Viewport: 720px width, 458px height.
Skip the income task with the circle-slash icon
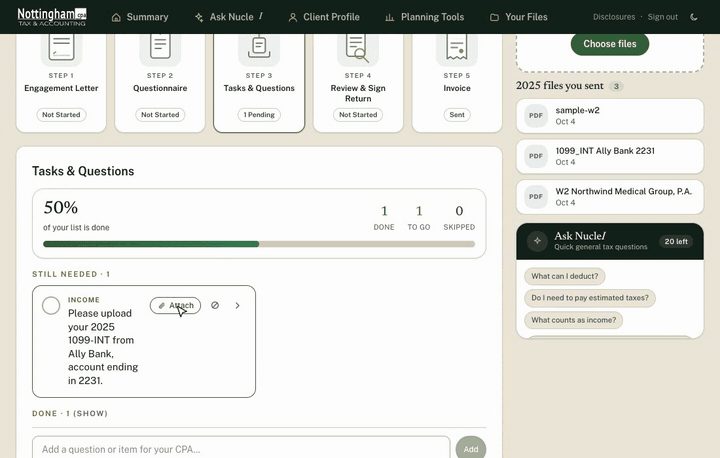pos(215,305)
